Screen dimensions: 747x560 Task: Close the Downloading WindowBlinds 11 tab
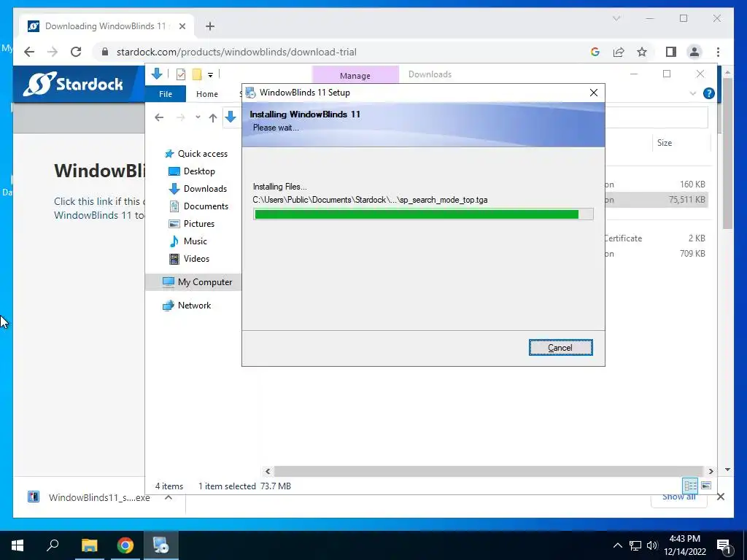pos(182,26)
